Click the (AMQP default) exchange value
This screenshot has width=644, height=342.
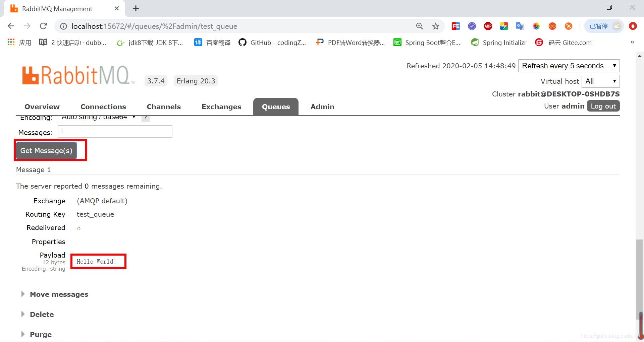click(102, 201)
